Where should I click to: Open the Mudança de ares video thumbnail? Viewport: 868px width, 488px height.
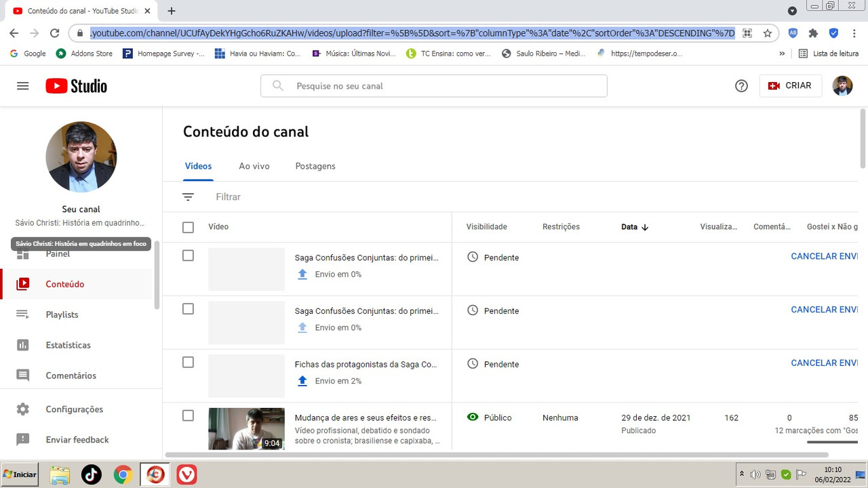pyautogui.click(x=246, y=428)
